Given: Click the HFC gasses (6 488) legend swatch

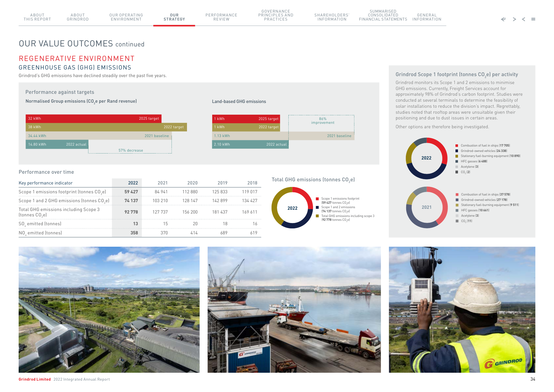Looking at the screenshot, I should point(457,161).
